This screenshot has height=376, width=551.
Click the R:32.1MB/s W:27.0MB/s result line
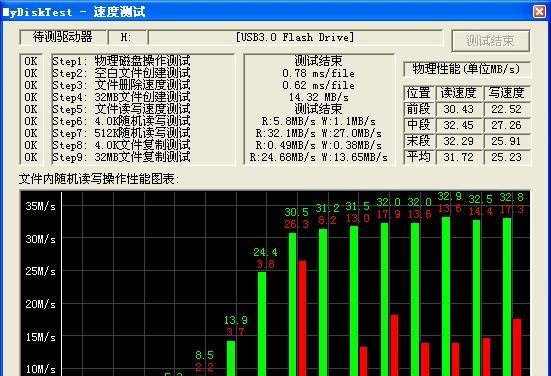[318, 133]
